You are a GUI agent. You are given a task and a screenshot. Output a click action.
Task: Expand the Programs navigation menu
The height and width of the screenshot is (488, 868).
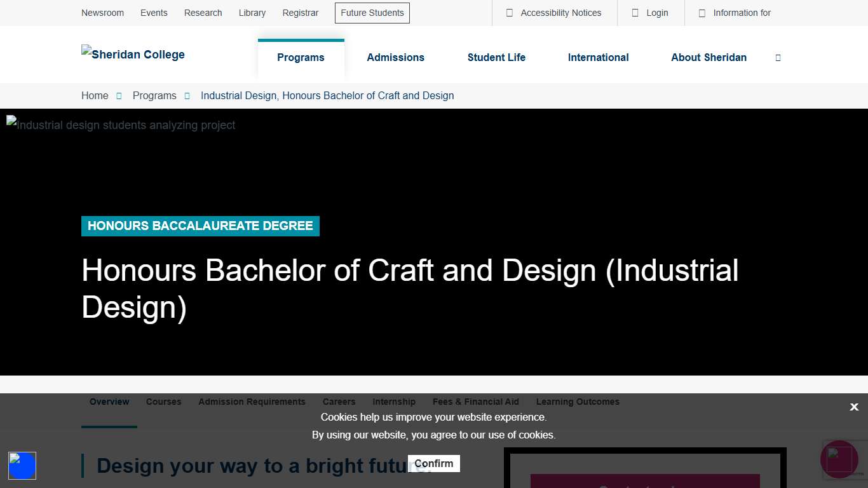coord(301,57)
